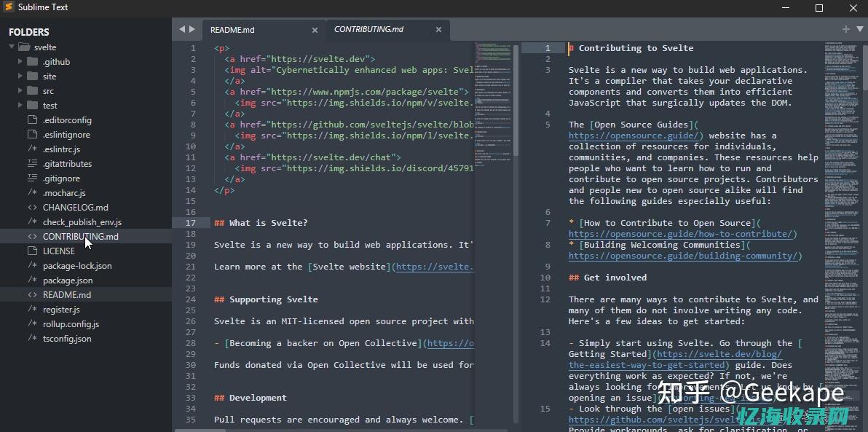868x432 pixels.
Task: Click the "# Contributing to Svelte" heading
Action: (631, 48)
